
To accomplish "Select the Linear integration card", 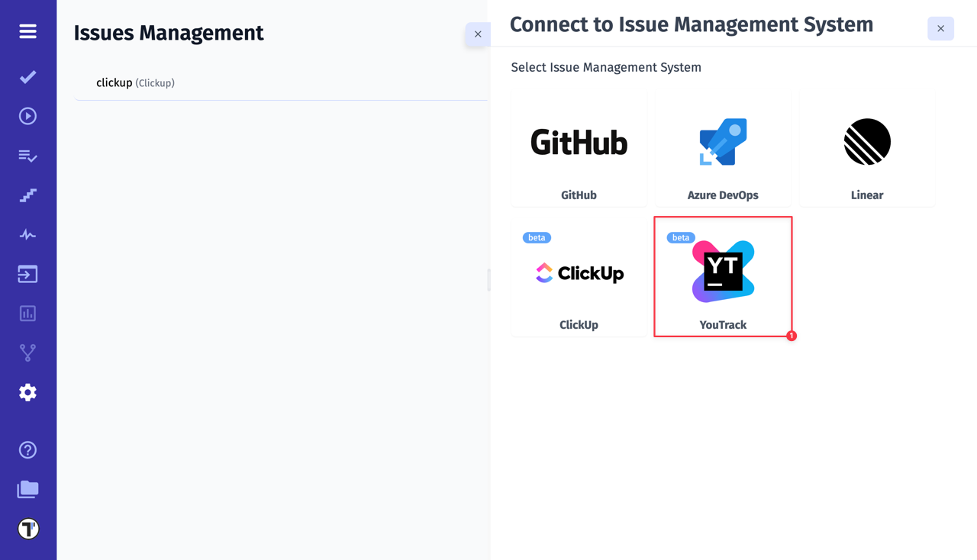I will [866, 149].
